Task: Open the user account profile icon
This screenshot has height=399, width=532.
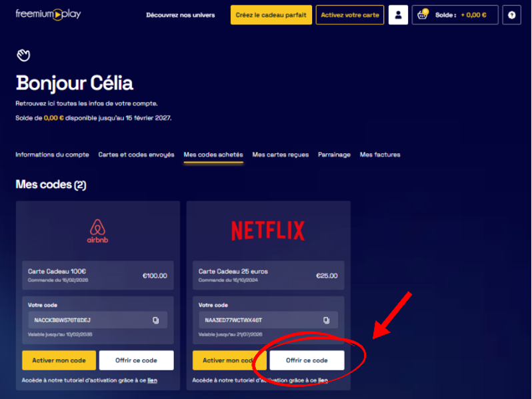Action: pos(398,15)
